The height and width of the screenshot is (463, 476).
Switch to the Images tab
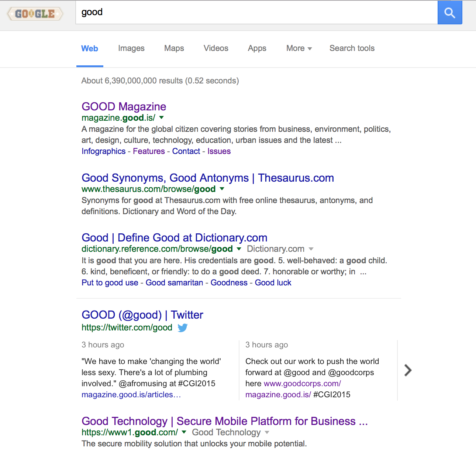(x=131, y=48)
